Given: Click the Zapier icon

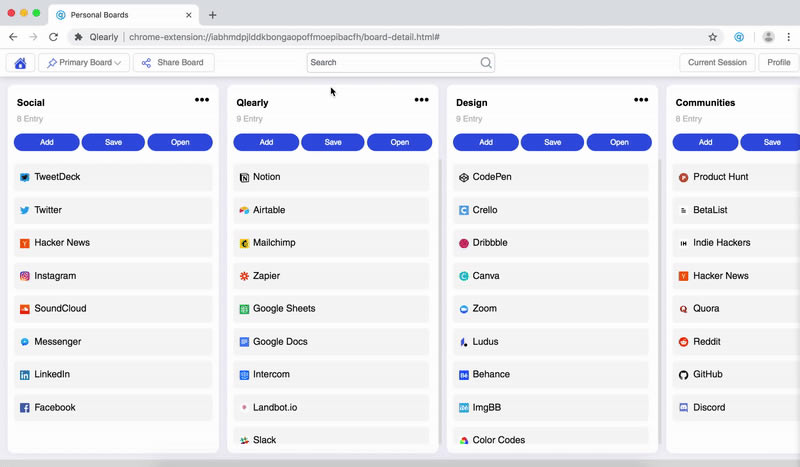Looking at the screenshot, I should click(244, 276).
